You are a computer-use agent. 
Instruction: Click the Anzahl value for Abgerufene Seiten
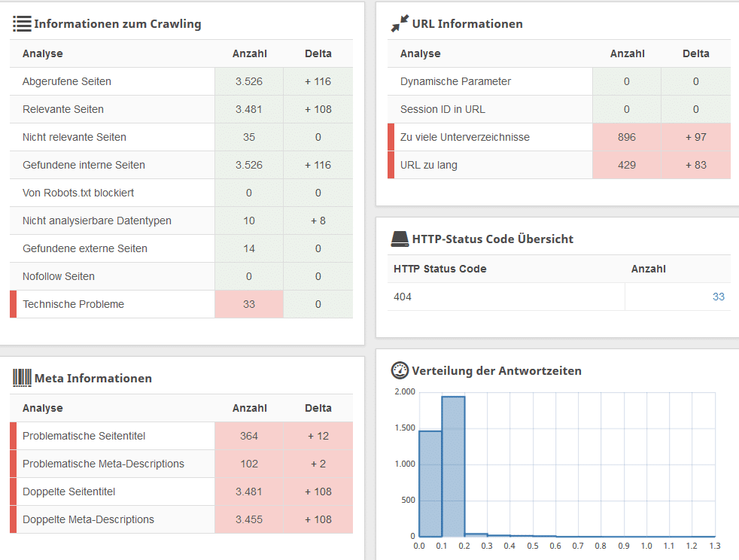[249, 81]
